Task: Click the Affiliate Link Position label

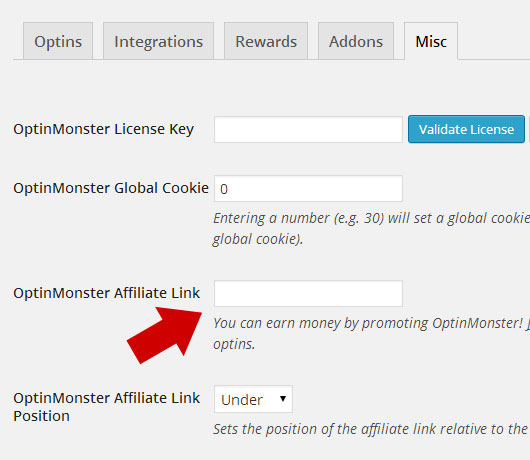Action: (106, 407)
